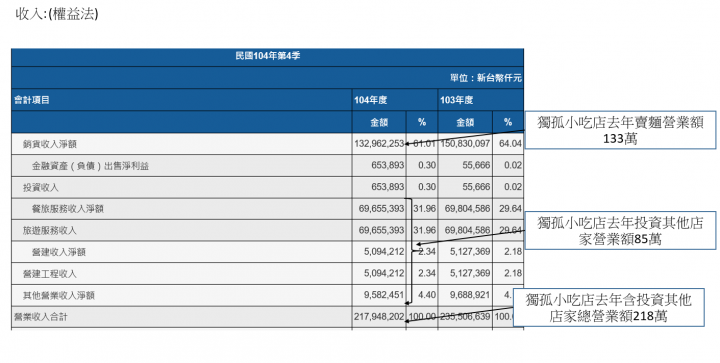Image resolution: width=720 pixels, height=363 pixels.
Task: Click 5,094,212 in the 營建工程收入 row
Action: click(384, 273)
